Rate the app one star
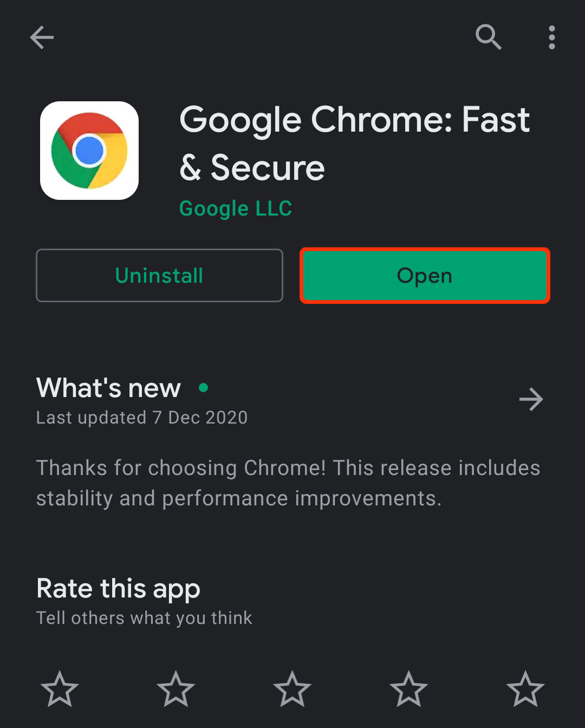 (60, 689)
